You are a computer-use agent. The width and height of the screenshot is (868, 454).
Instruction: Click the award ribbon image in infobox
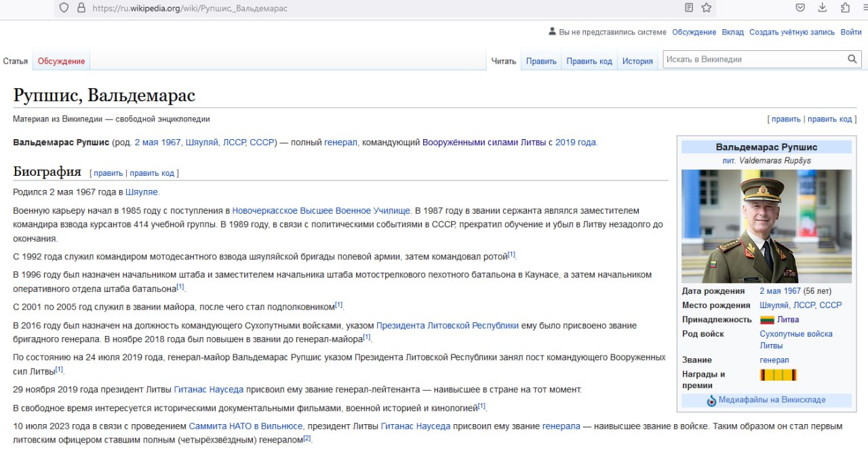[778, 375]
